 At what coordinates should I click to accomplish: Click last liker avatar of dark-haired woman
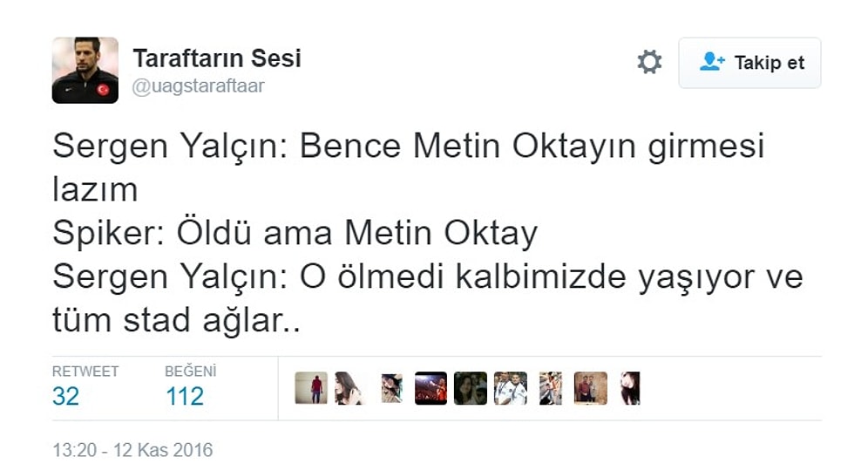coord(630,388)
